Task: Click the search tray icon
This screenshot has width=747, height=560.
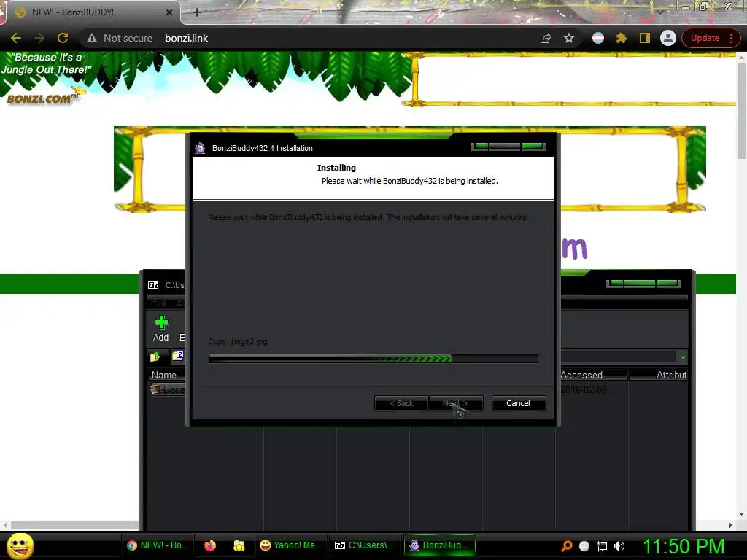Action: coord(567,545)
